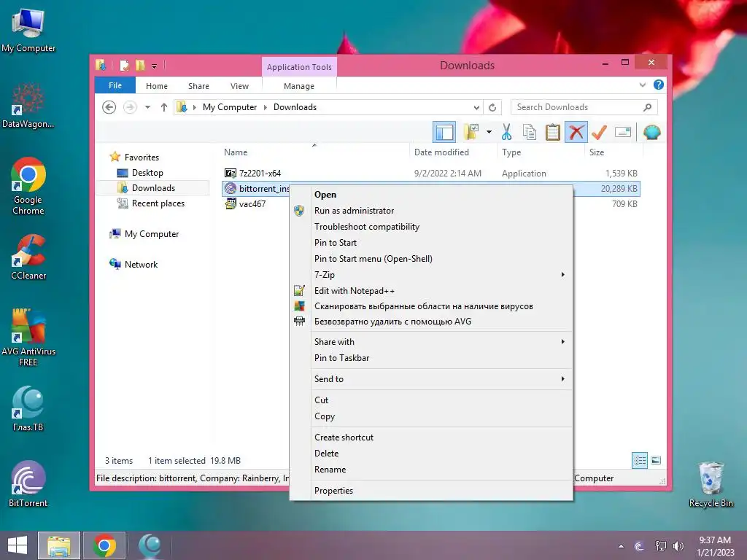Go up one folder level
The image size is (747, 560).
tap(164, 107)
